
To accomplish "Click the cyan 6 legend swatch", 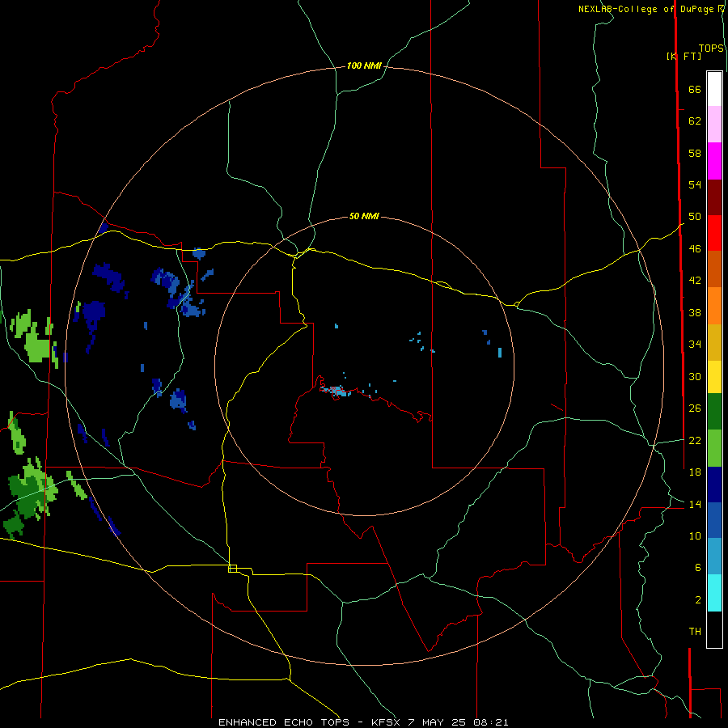I will 714,593.
